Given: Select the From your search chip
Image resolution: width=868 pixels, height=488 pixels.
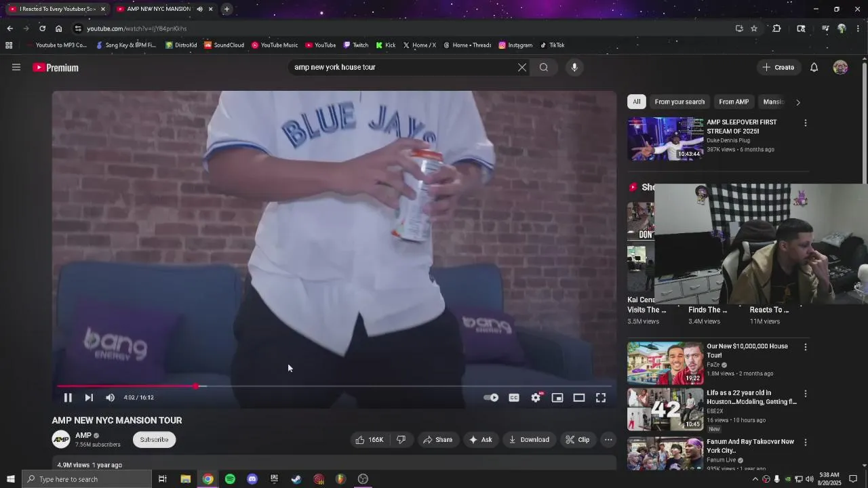Looking at the screenshot, I should pyautogui.click(x=679, y=102).
